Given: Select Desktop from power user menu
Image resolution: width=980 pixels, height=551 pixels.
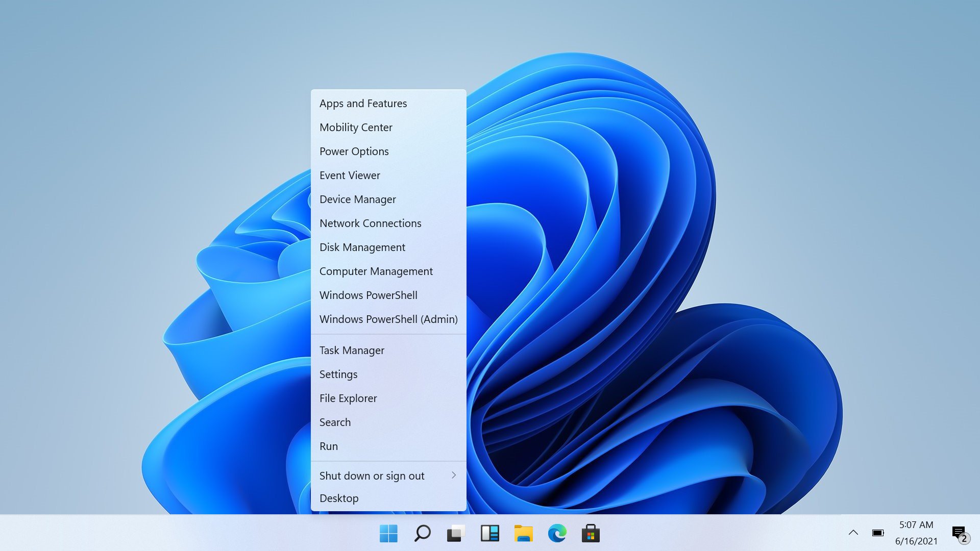Looking at the screenshot, I should point(338,498).
